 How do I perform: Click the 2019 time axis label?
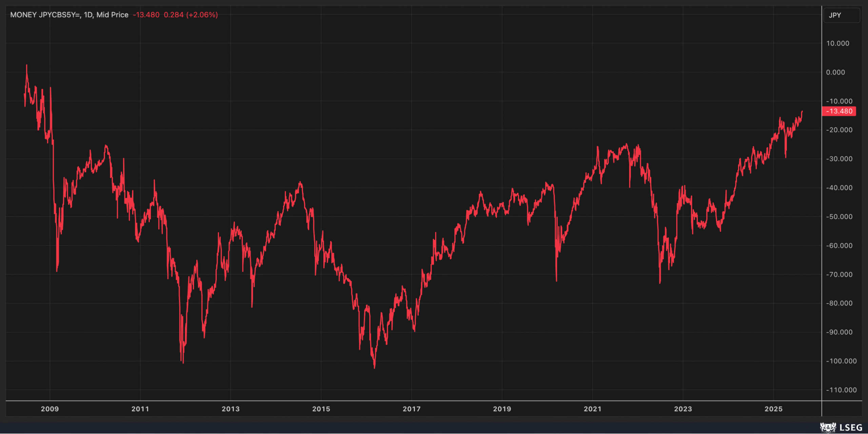(x=502, y=409)
